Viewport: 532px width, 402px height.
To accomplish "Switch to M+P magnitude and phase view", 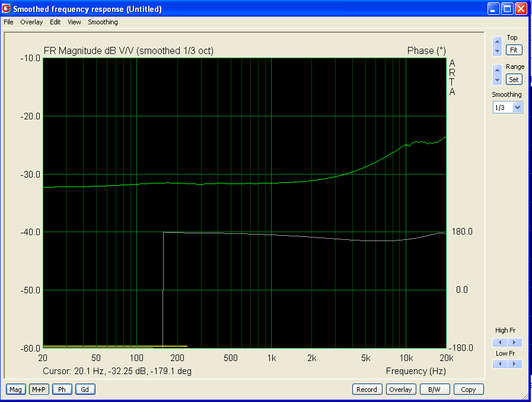I will point(39,390).
